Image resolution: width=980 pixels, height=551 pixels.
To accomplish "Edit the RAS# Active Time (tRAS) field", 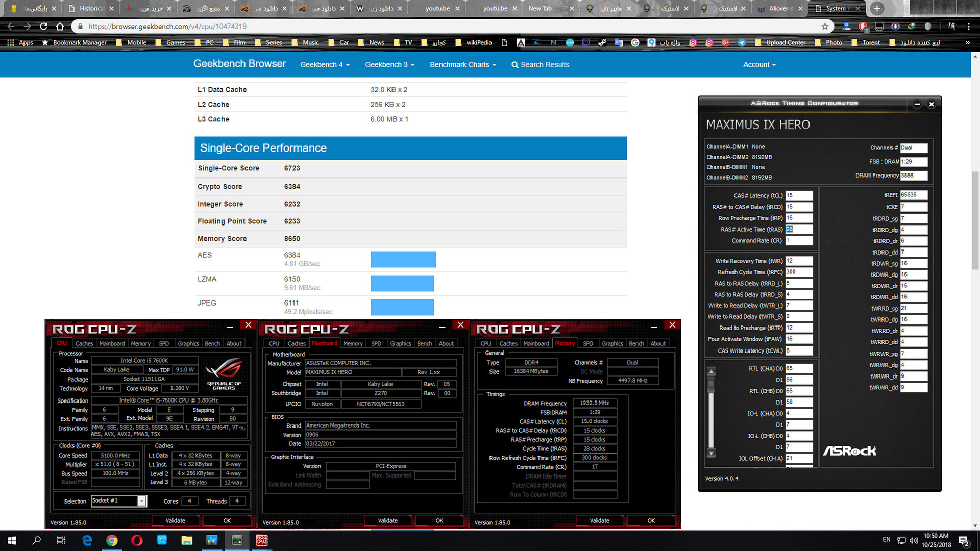I will [799, 229].
